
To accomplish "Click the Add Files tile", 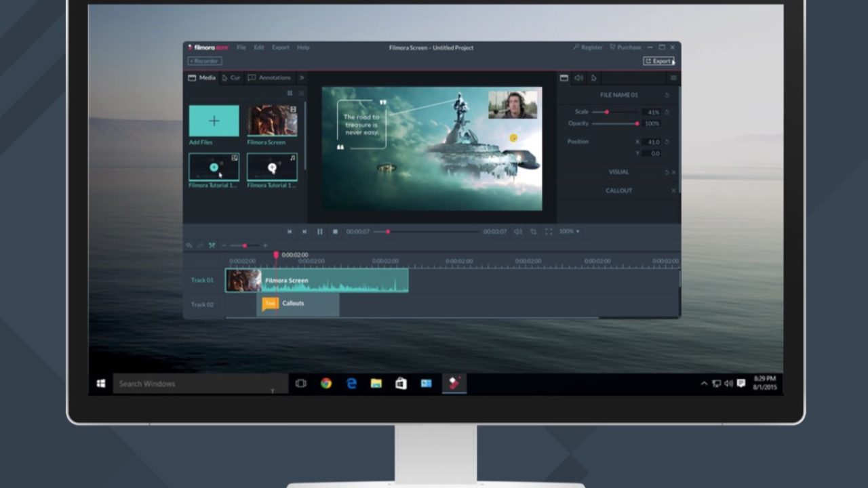I will click(x=214, y=121).
